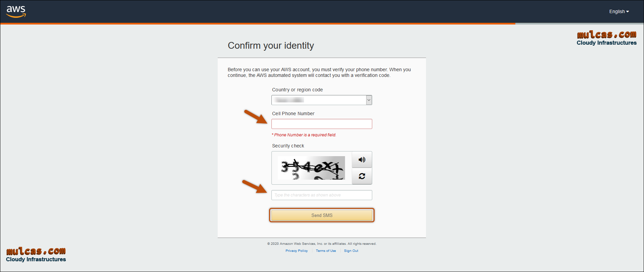Viewport: 644px width, 272px height.
Task: Refresh the security check captcha image
Action: tap(362, 176)
